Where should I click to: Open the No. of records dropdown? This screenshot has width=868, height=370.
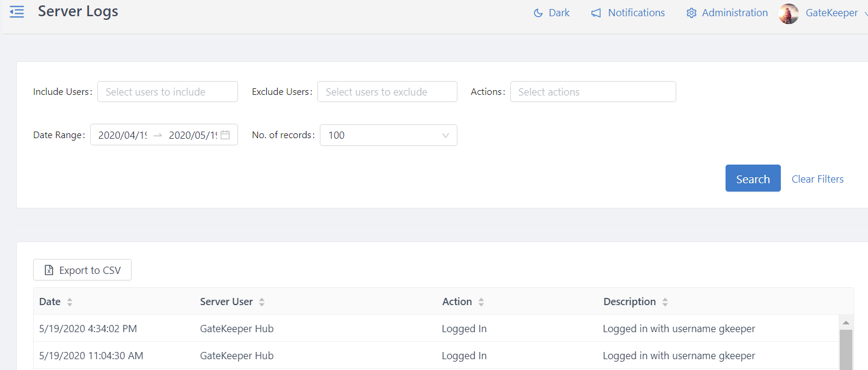click(x=388, y=135)
